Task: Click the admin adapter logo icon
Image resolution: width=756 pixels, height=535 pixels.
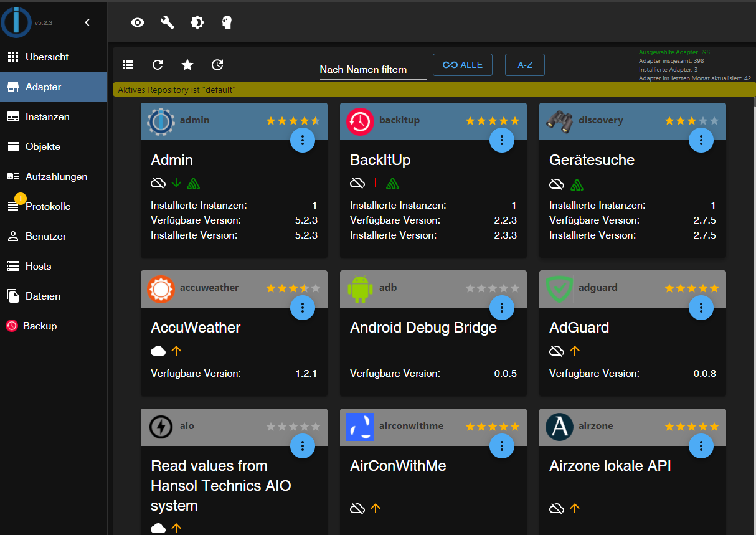Action: pos(161,121)
